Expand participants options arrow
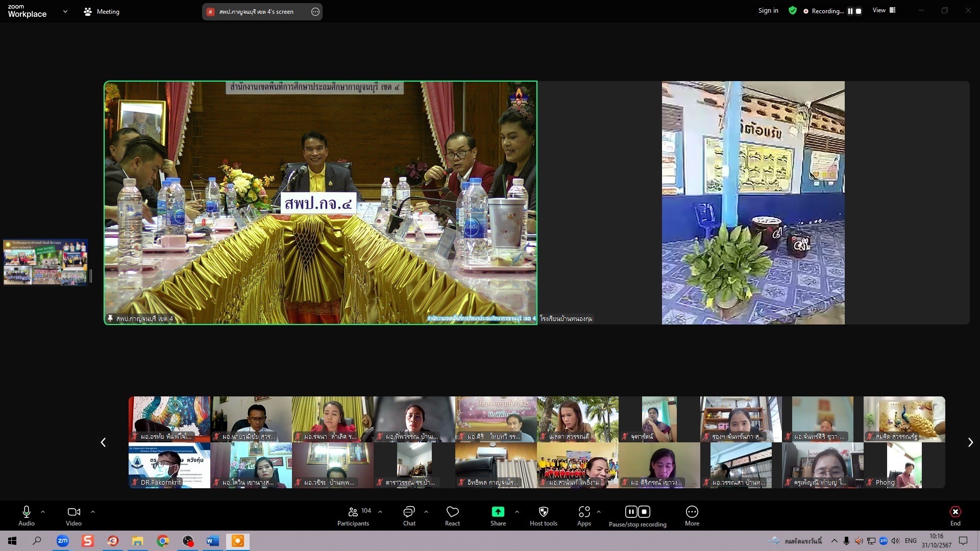 380,511
